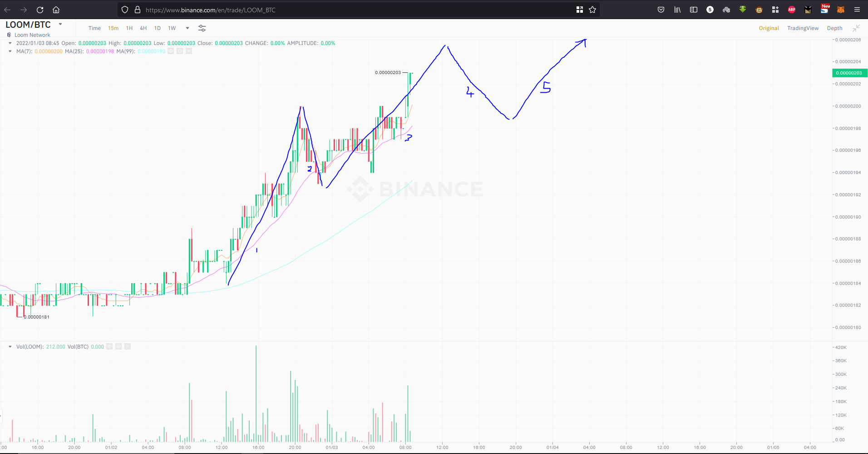Toggle visibility of the Volume indicator

(x=109, y=347)
